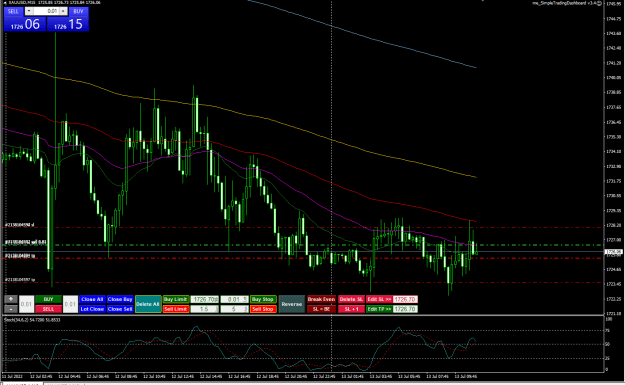The width and height of the screenshot is (625, 385).
Task: Click the Close Sell button
Action: [120, 309]
